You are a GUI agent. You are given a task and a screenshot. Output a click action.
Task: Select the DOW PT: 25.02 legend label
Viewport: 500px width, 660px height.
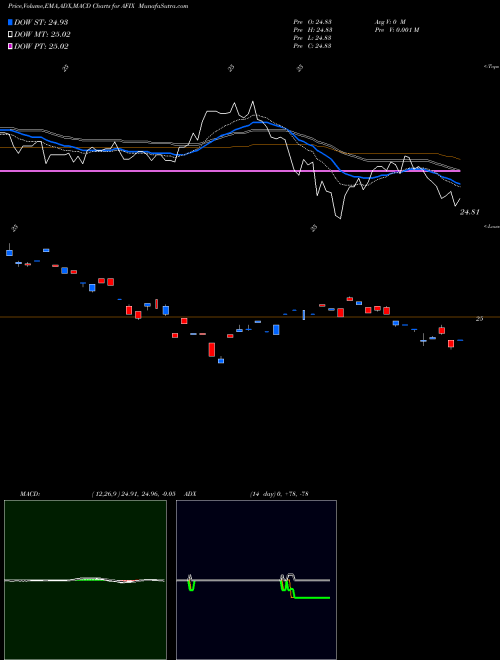coord(41,46)
